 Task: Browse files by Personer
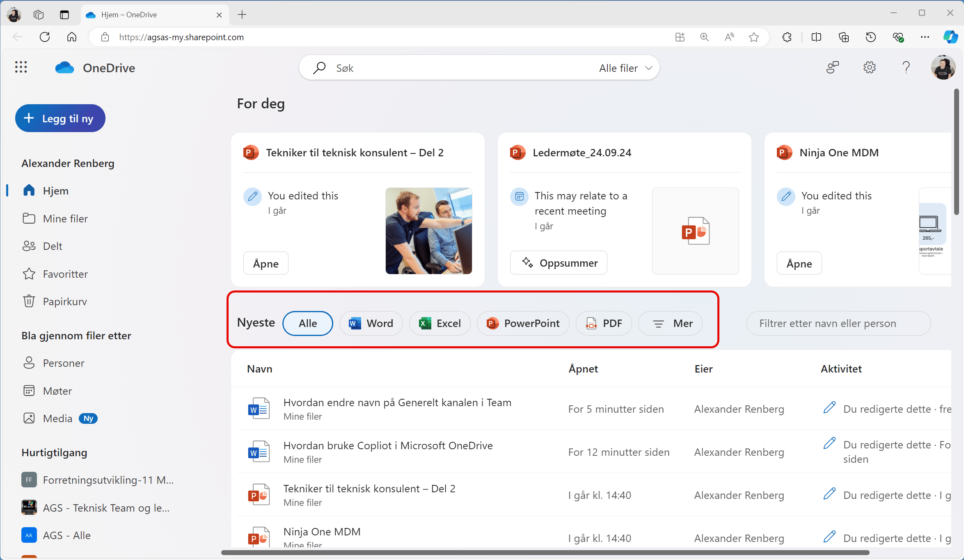[64, 363]
